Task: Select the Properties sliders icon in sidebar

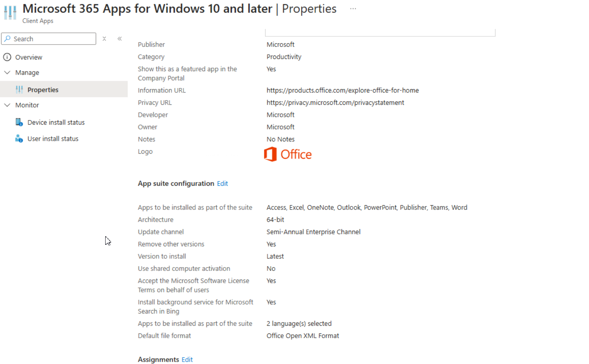Action: tap(19, 89)
